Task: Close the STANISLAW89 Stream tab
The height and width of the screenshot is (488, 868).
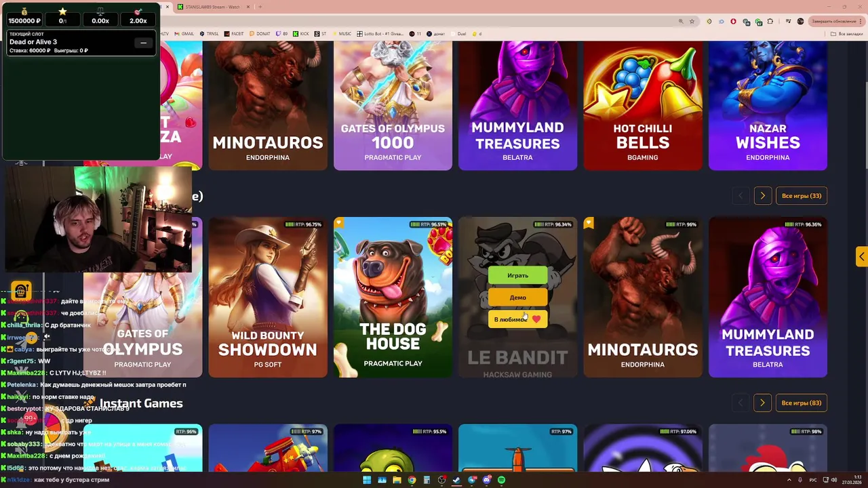Action: tap(248, 7)
